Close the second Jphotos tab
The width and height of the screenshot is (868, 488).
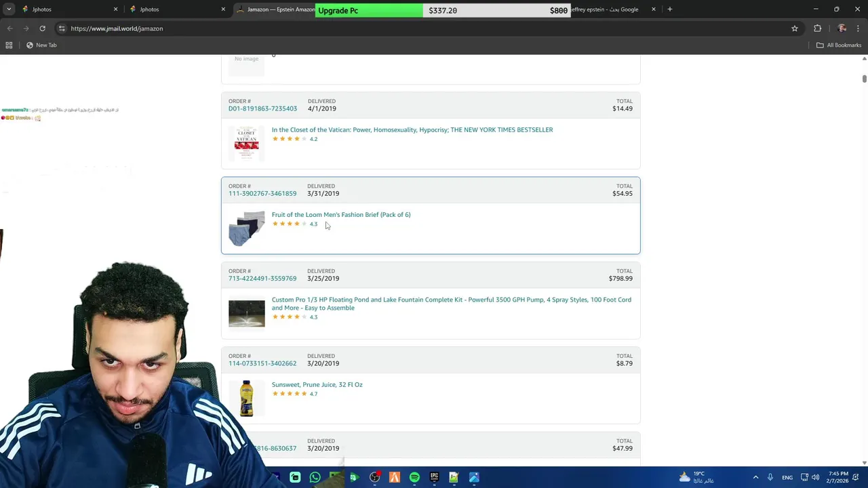[x=223, y=9]
